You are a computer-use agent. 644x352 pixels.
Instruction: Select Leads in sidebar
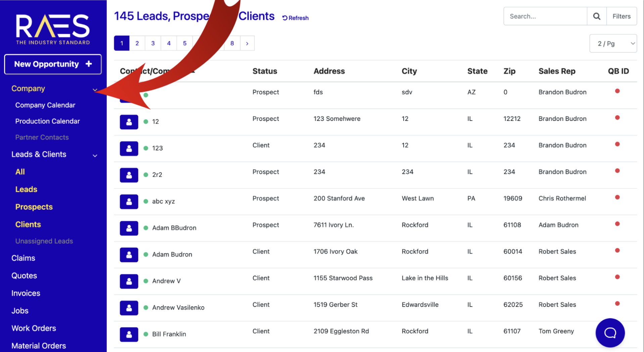[26, 189]
